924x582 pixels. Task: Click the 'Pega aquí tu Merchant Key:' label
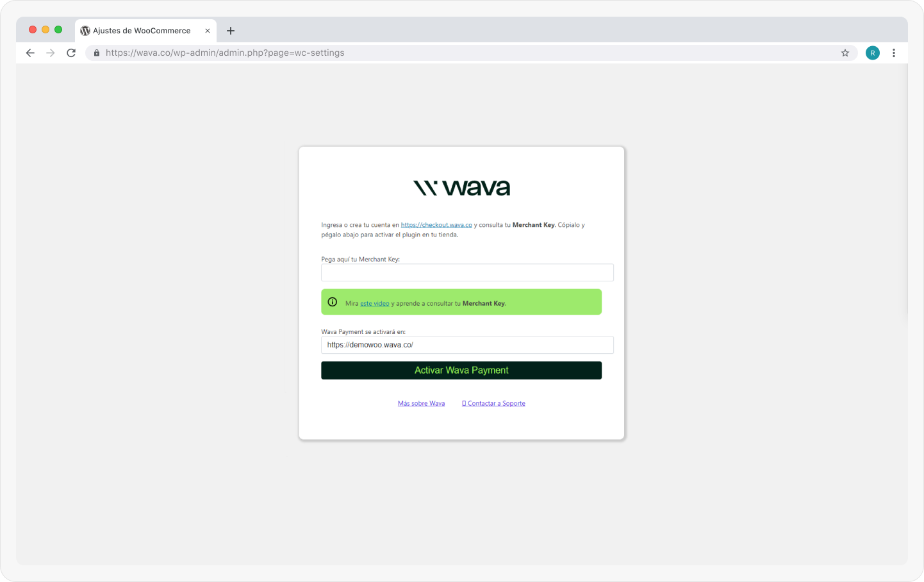[360, 260]
